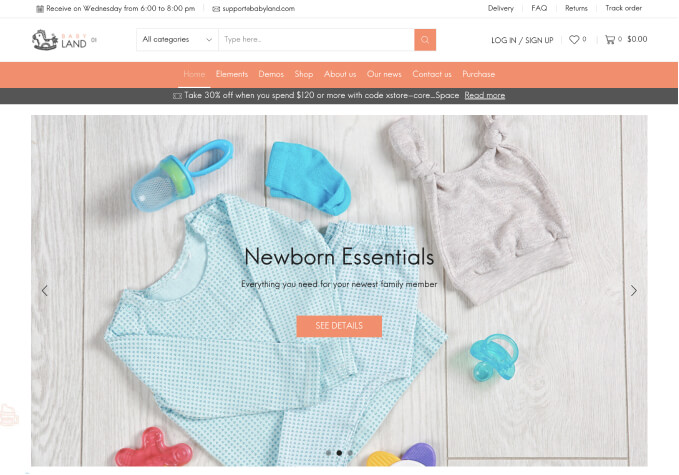Open the shopping cart icon
This screenshot has height=475, width=679.
click(x=610, y=39)
